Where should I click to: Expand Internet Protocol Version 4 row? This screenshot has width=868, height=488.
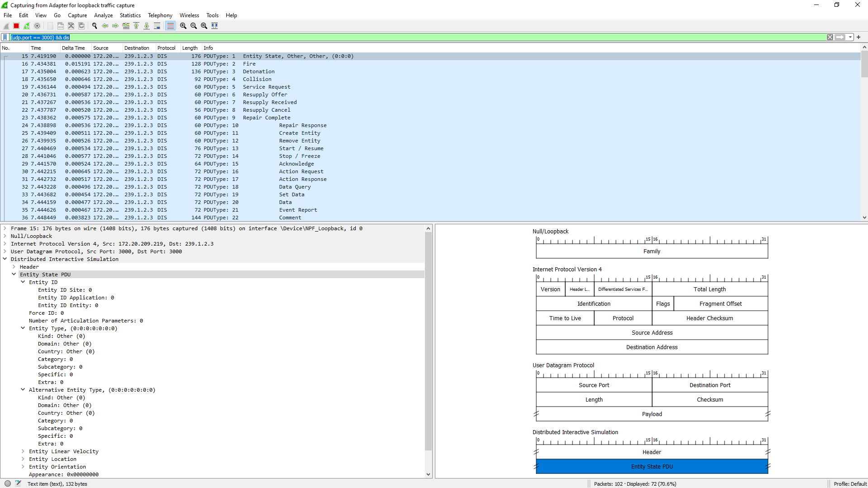point(5,244)
